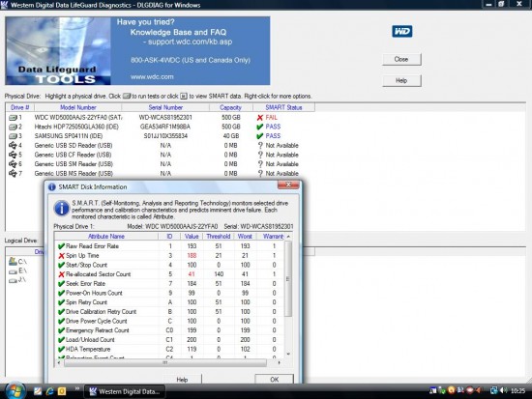Select drive 5 USB CF Reader icon

[x=13, y=155]
